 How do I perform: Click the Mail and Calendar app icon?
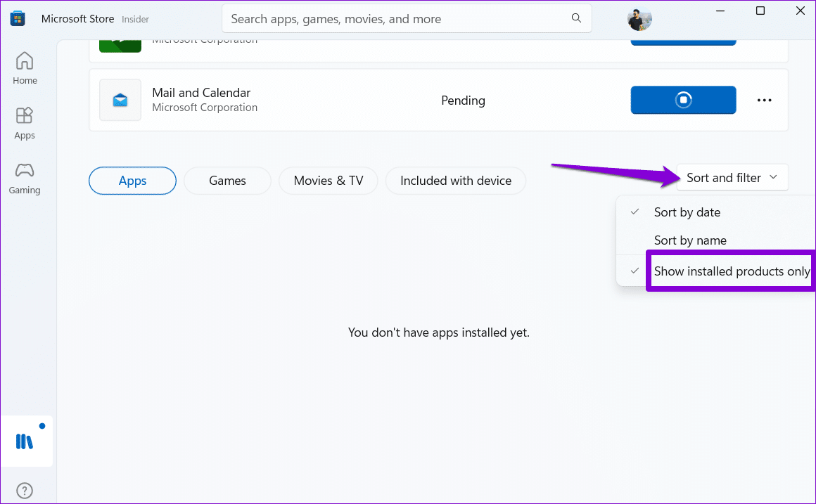[120, 100]
